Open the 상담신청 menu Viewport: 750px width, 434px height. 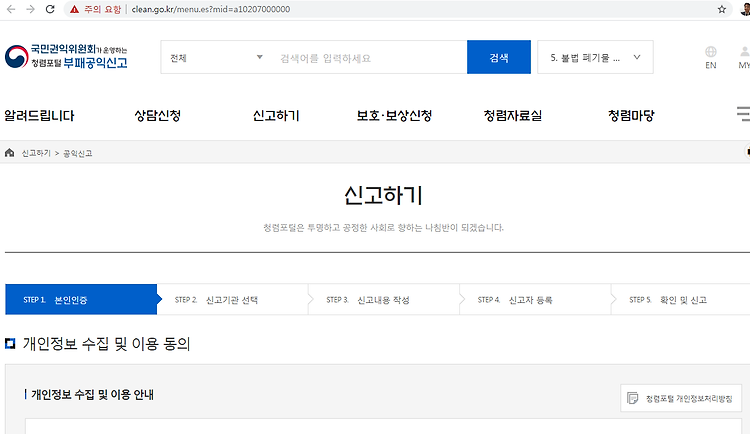(x=157, y=115)
